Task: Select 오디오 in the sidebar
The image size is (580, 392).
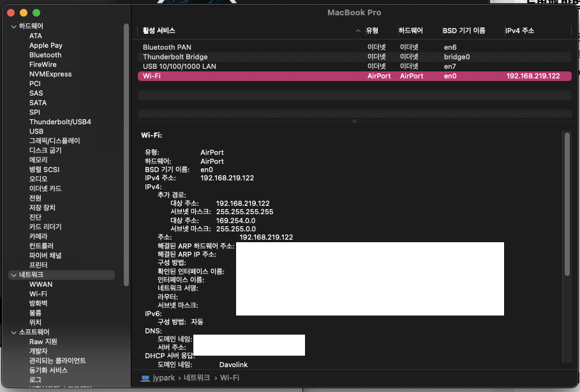Action: [x=38, y=179]
